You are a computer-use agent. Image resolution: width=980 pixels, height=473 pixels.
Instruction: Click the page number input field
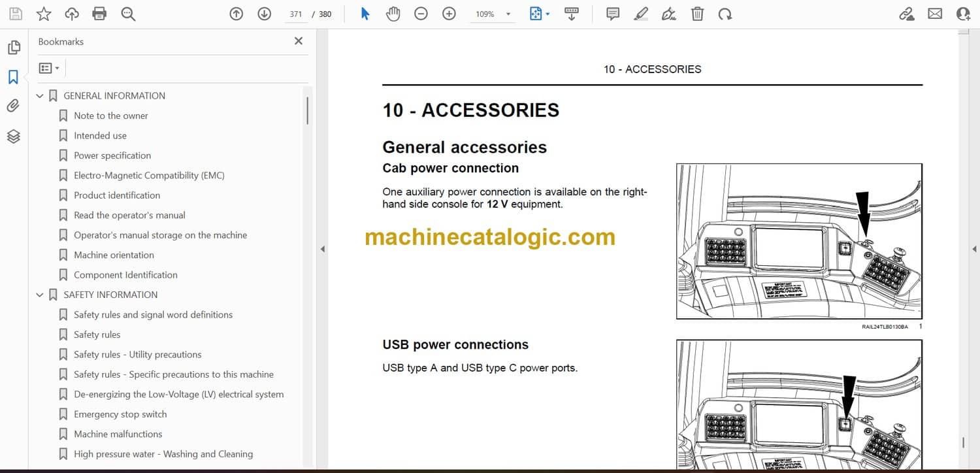coord(296,14)
